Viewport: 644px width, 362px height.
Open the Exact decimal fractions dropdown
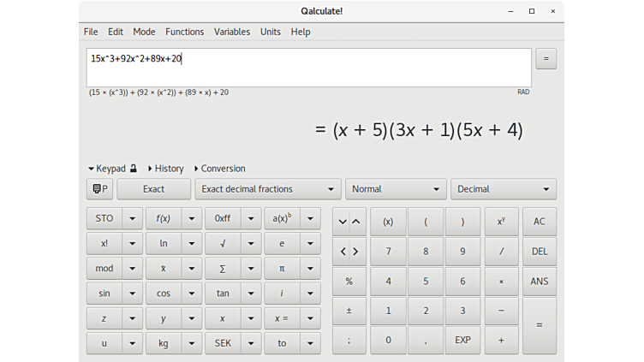click(x=268, y=189)
